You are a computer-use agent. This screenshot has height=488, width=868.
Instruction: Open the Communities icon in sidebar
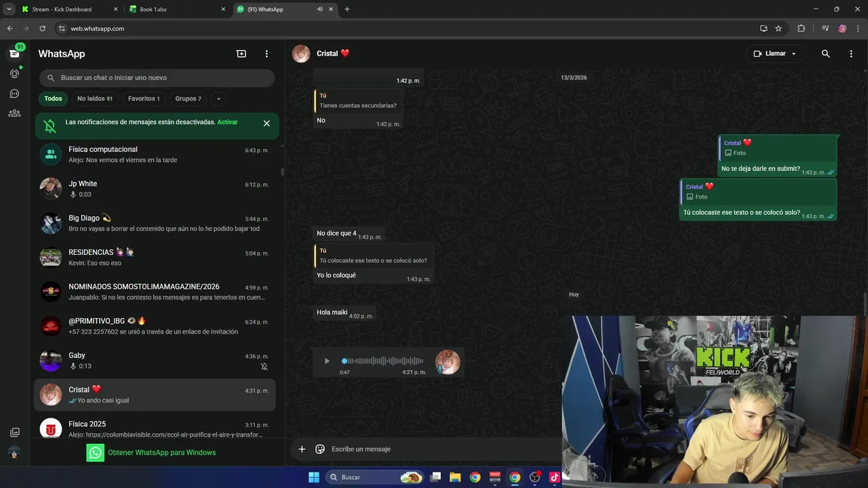coord(14,113)
